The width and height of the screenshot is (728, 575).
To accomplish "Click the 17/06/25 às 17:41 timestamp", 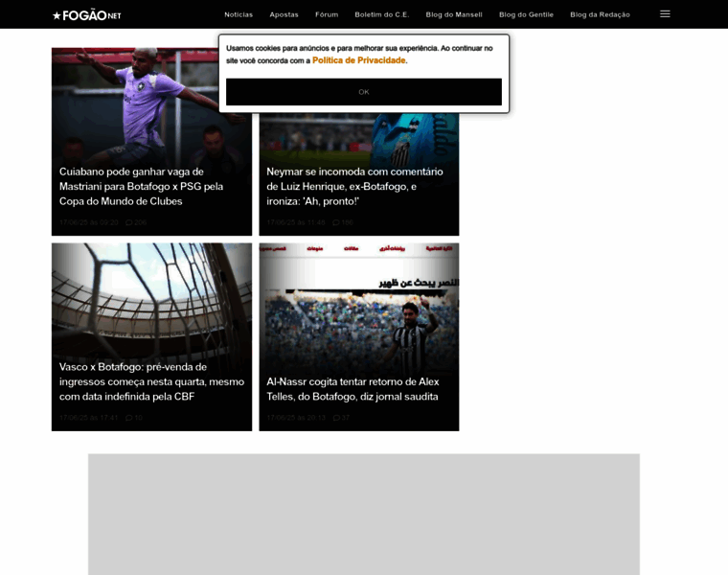I will click(89, 418).
